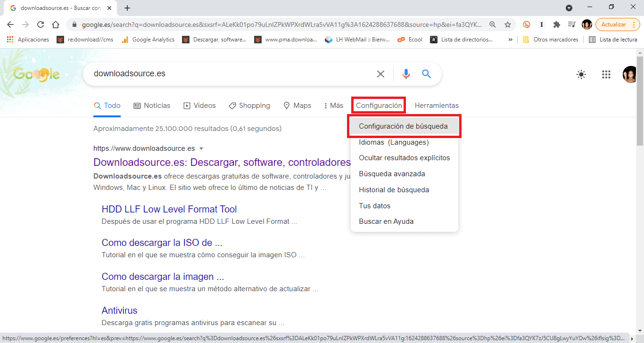Image resolution: width=644 pixels, height=343 pixels.
Task: Open the Lista de lectura panel
Action: pyautogui.click(x=613, y=40)
